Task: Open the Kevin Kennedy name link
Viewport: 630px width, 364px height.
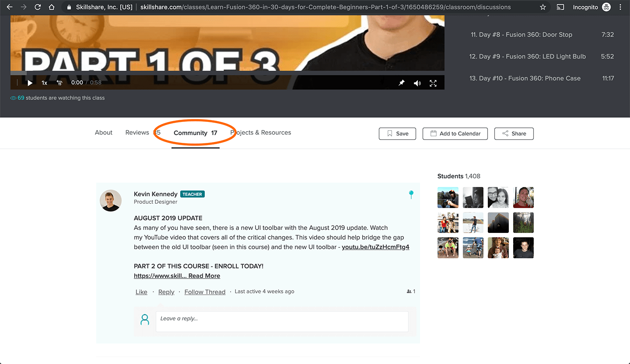Action: [x=156, y=194]
